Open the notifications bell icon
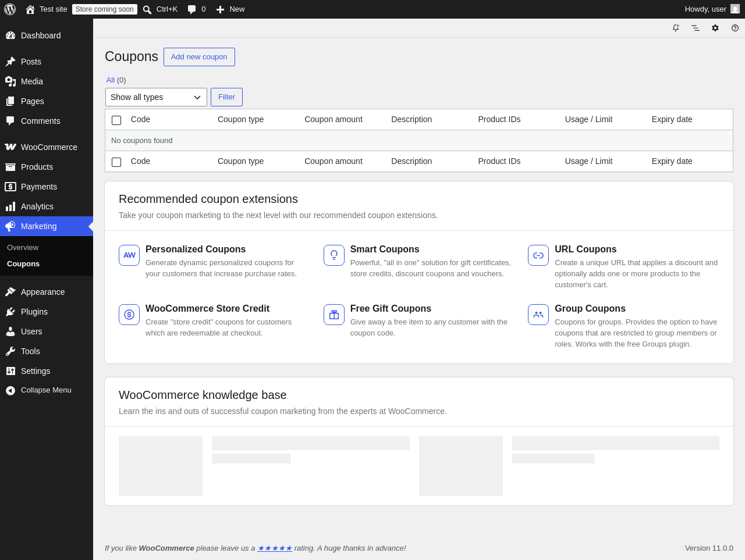The width and height of the screenshot is (745, 560). click(676, 28)
